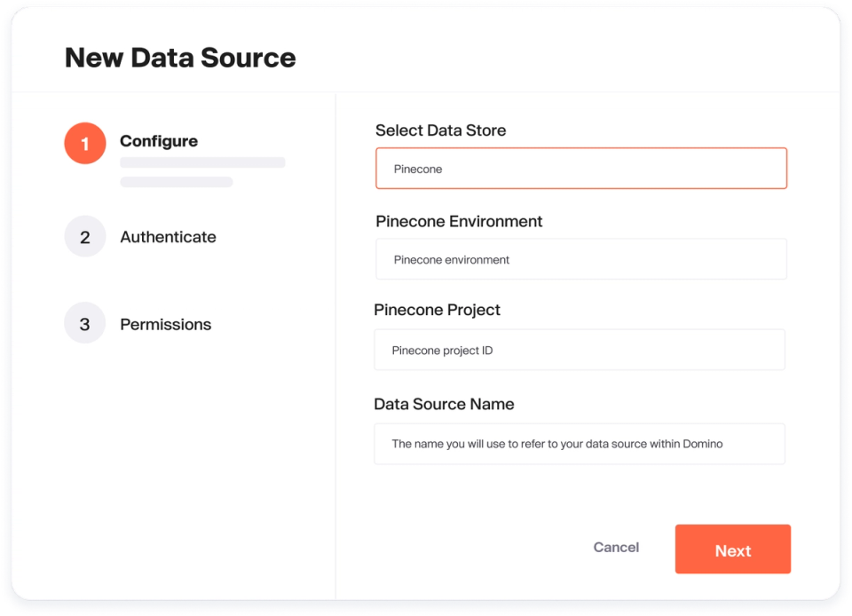Click the Authenticate label text

tap(168, 236)
